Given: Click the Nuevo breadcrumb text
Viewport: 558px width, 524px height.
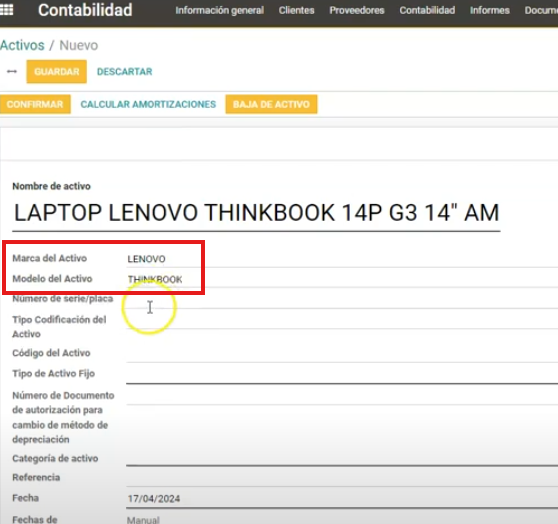Looking at the screenshot, I should (79, 45).
